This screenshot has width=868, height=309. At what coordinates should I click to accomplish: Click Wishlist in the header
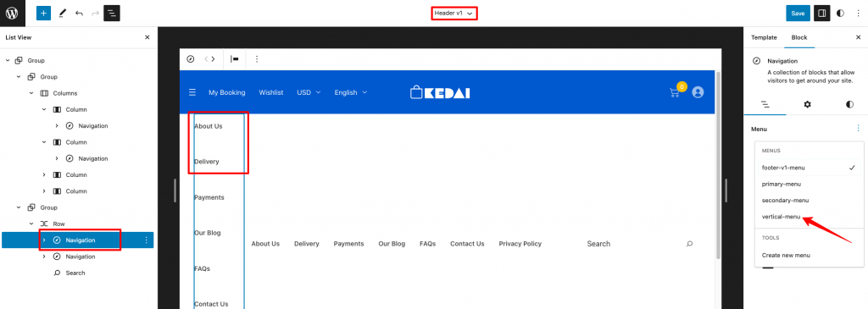pyautogui.click(x=271, y=92)
